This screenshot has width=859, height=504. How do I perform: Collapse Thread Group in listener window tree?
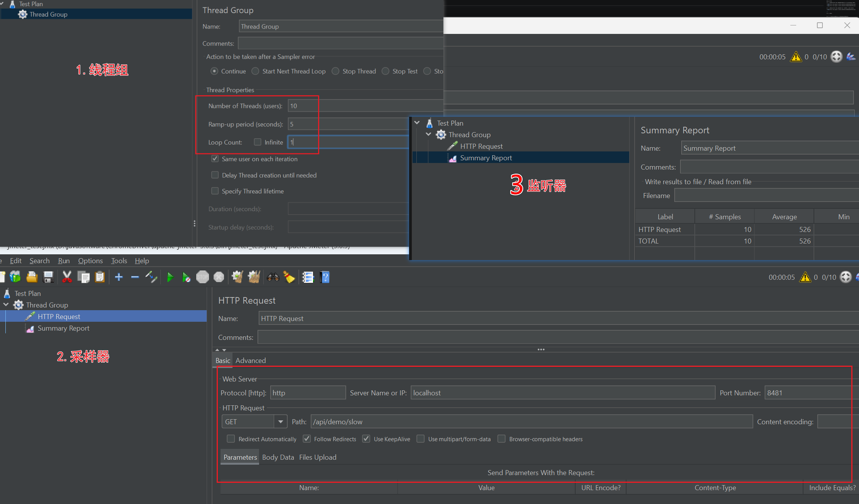[x=428, y=134]
